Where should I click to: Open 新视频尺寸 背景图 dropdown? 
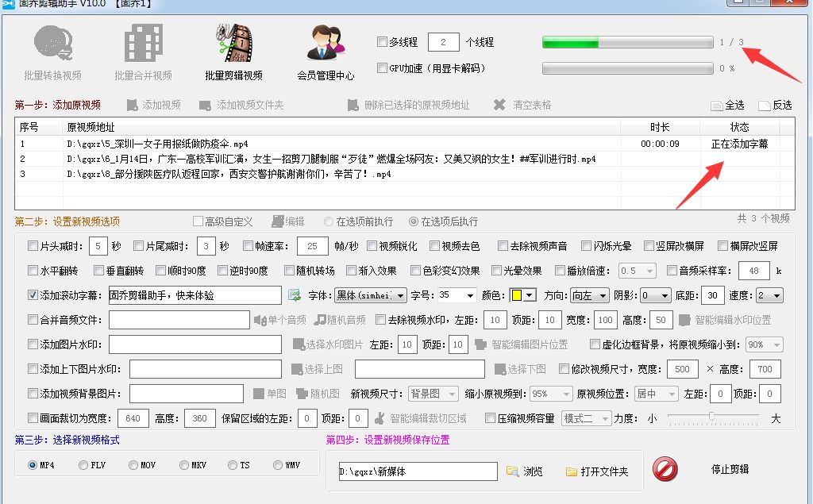(x=433, y=394)
